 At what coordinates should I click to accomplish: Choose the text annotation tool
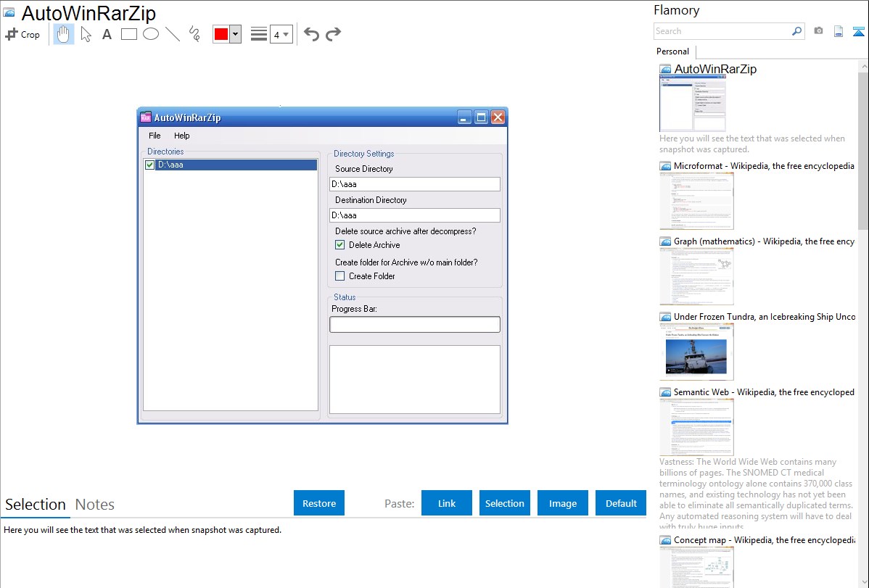pos(107,34)
